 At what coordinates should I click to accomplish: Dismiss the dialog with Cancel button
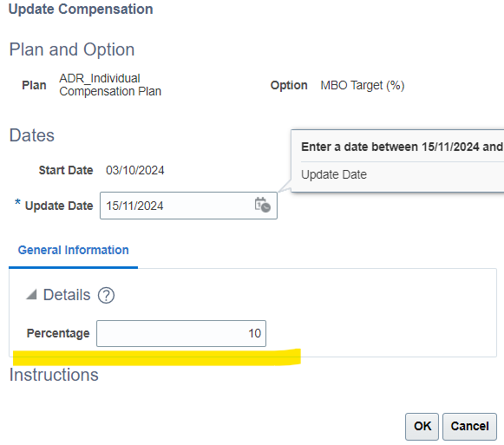(469, 427)
